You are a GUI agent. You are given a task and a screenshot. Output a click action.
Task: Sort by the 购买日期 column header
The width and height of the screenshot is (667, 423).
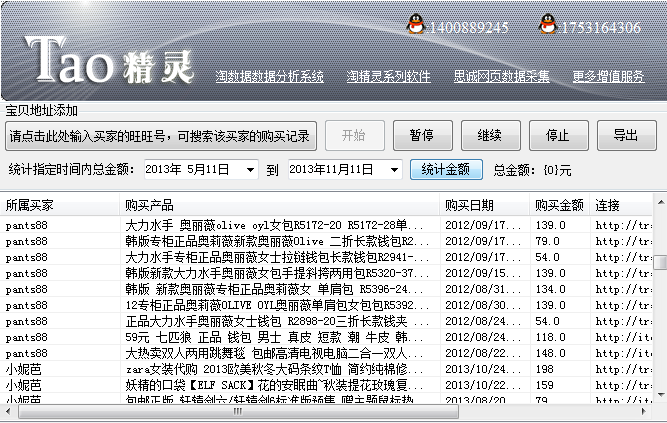(485, 205)
